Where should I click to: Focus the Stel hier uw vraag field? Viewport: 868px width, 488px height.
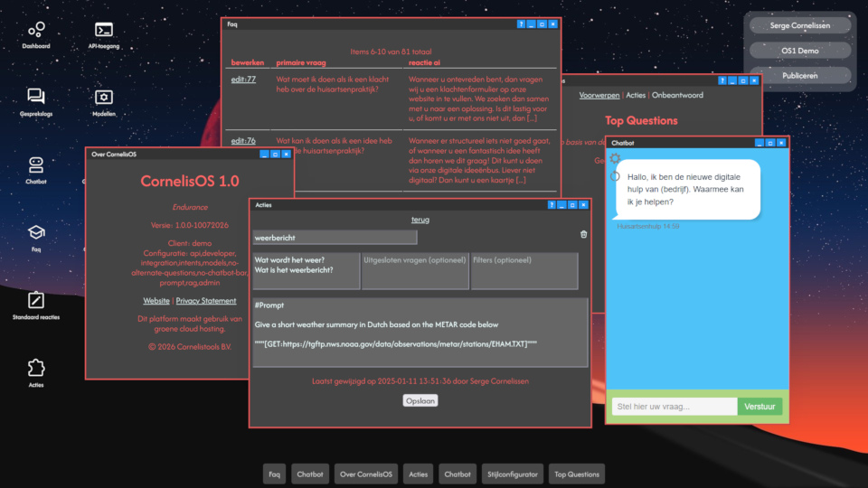pyautogui.click(x=675, y=407)
